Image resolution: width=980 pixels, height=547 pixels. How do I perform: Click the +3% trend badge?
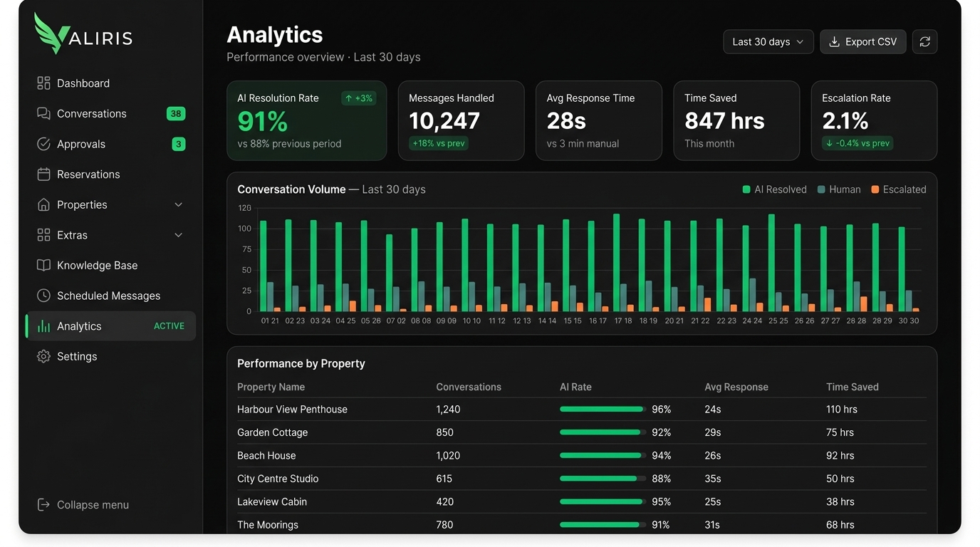(x=358, y=98)
